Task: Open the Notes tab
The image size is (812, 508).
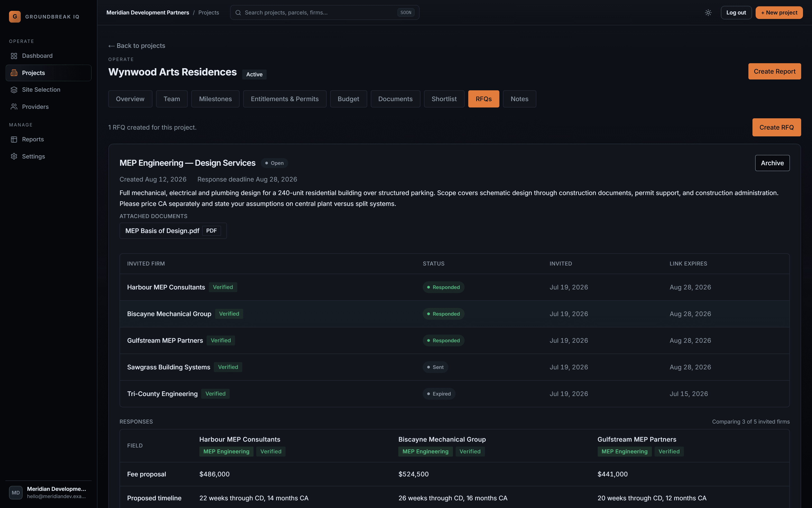Action: coord(519,99)
